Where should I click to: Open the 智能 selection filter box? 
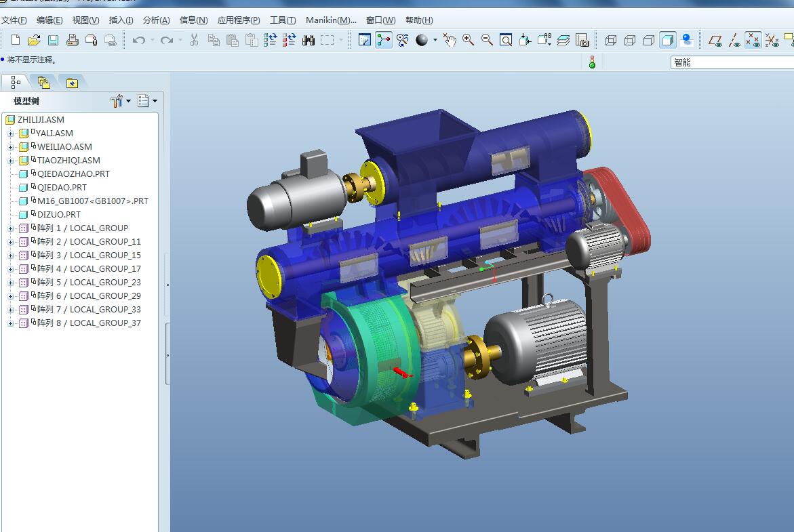click(x=732, y=62)
